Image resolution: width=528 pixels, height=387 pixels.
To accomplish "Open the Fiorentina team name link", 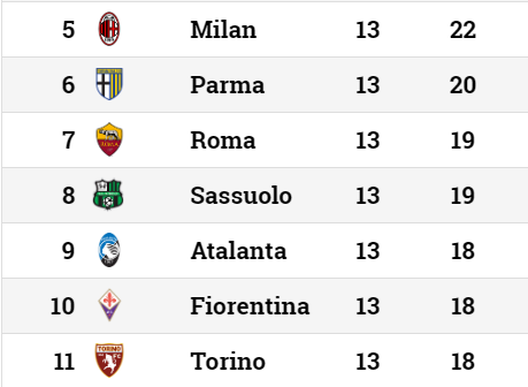I will tap(250, 306).
